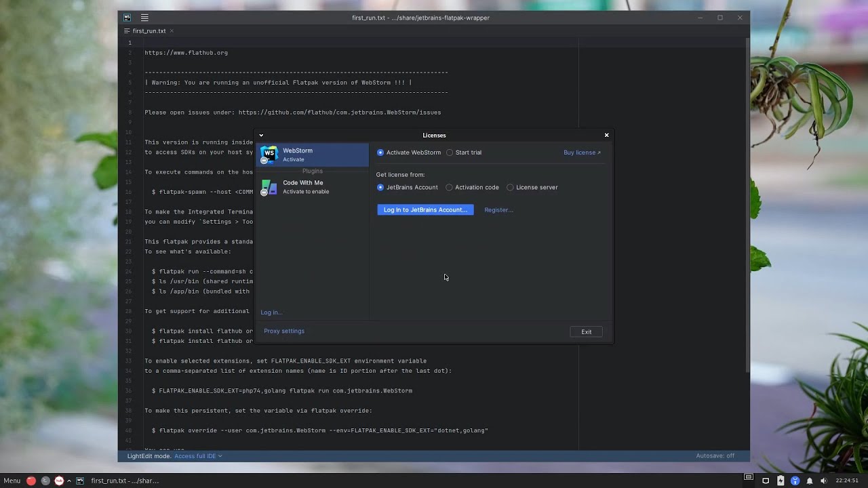Select Code With Me plugin entry
Screen dimensions: 868x488
[x=313, y=187]
